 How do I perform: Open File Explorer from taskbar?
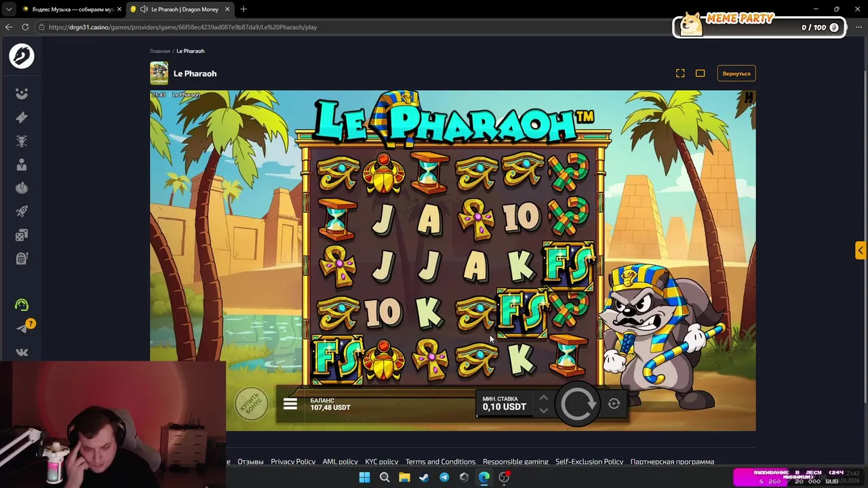[404, 477]
